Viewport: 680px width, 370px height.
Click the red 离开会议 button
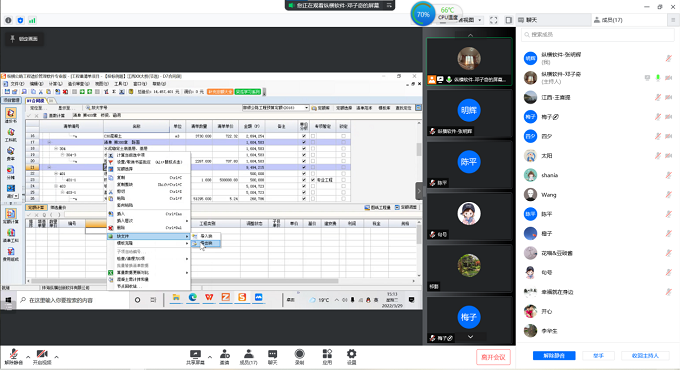(493, 357)
